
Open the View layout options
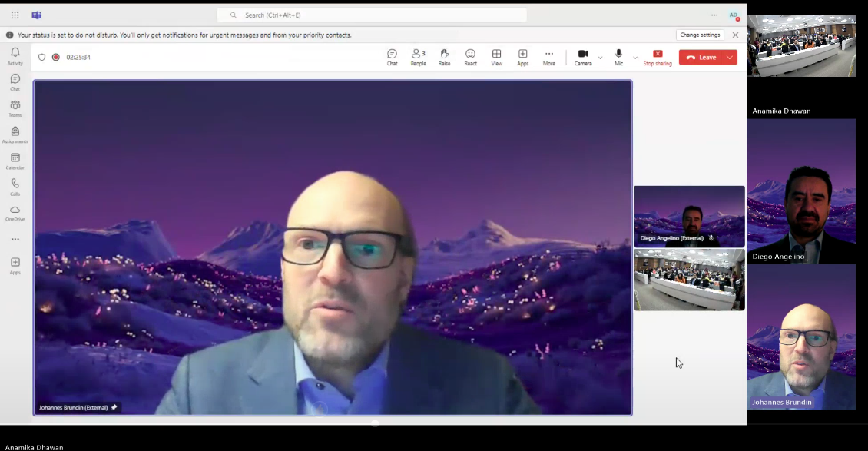coord(497,57)
